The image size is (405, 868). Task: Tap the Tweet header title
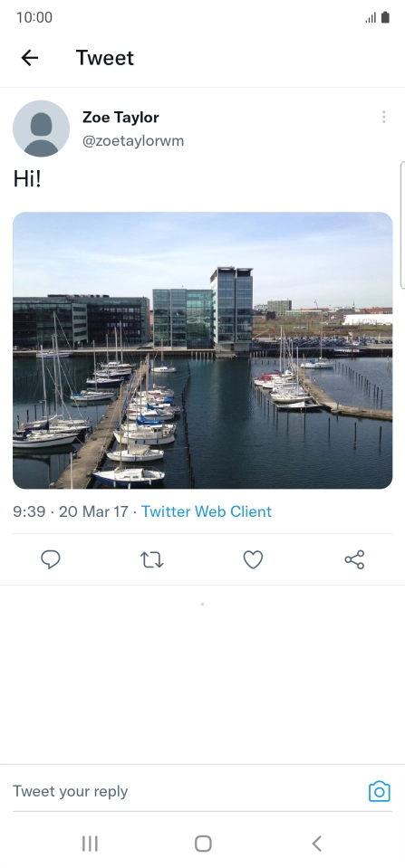pos(105,58)
